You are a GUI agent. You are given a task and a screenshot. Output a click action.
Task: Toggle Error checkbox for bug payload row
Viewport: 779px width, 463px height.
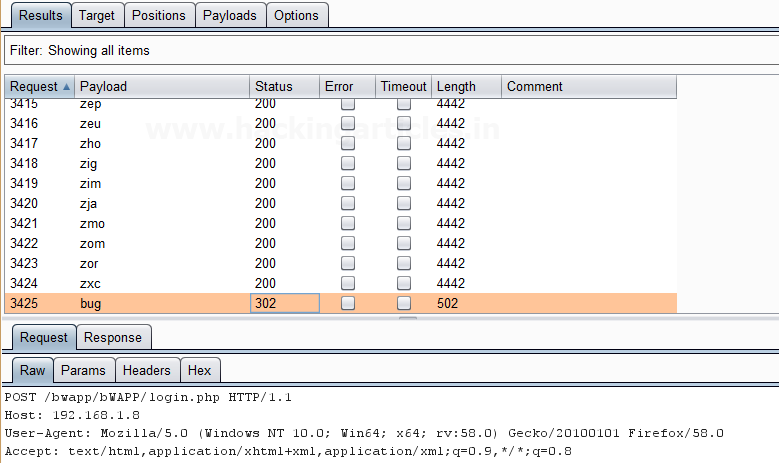348,303
